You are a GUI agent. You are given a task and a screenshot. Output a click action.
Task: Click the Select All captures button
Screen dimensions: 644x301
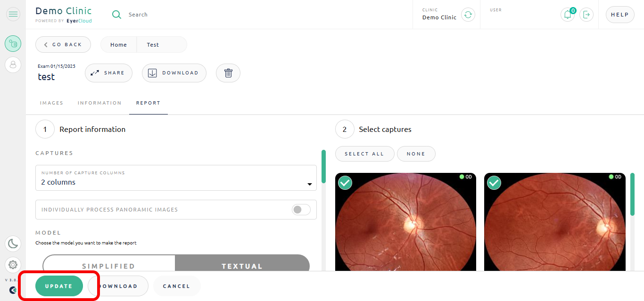click(364, 154)
